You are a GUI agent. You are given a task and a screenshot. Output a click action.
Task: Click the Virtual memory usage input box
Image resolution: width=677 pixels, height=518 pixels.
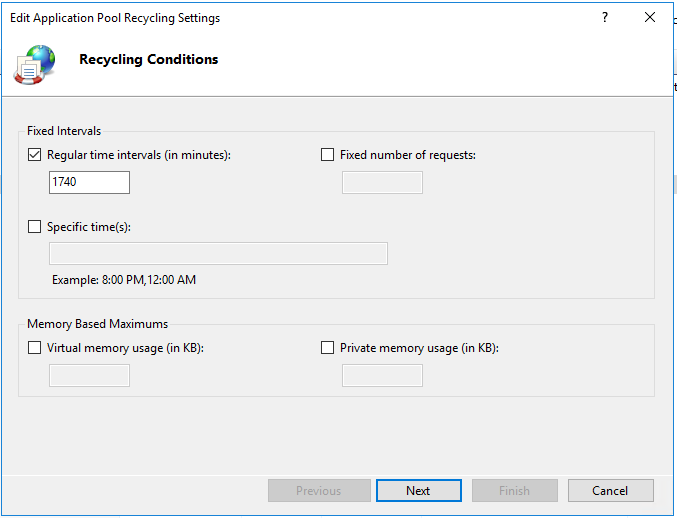[89, 375]
